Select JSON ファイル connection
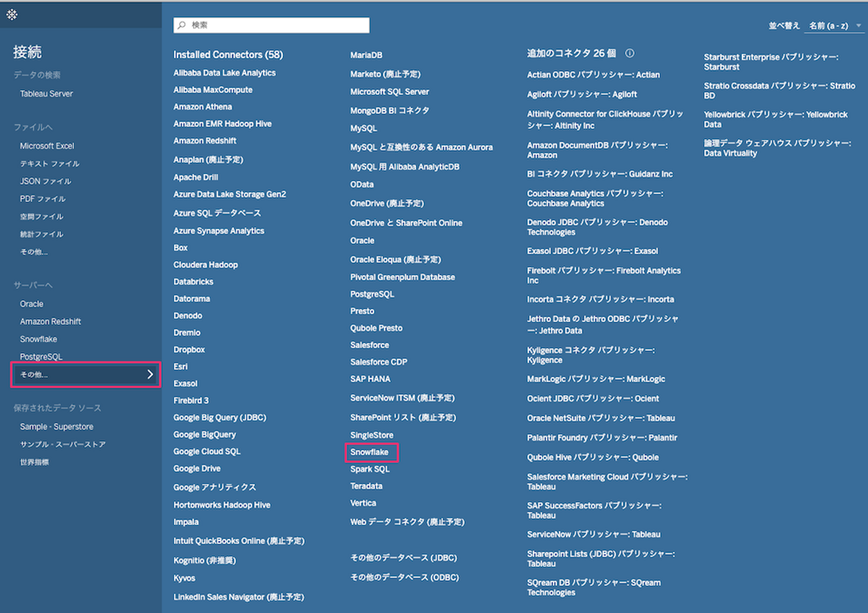The height and width of the screenshot is (613, 868). click(x=45, y=181)
